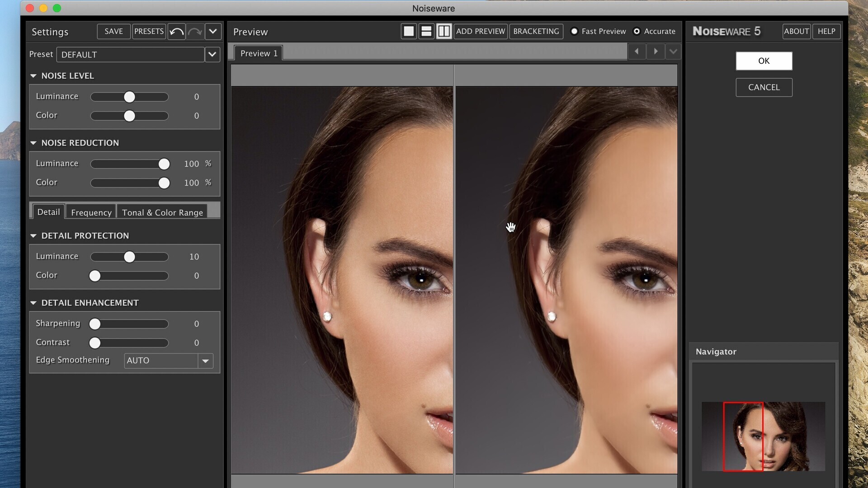868x488 pixels.
Task: Click the Noise Level Color slider handle
Action: click(129, 116)
